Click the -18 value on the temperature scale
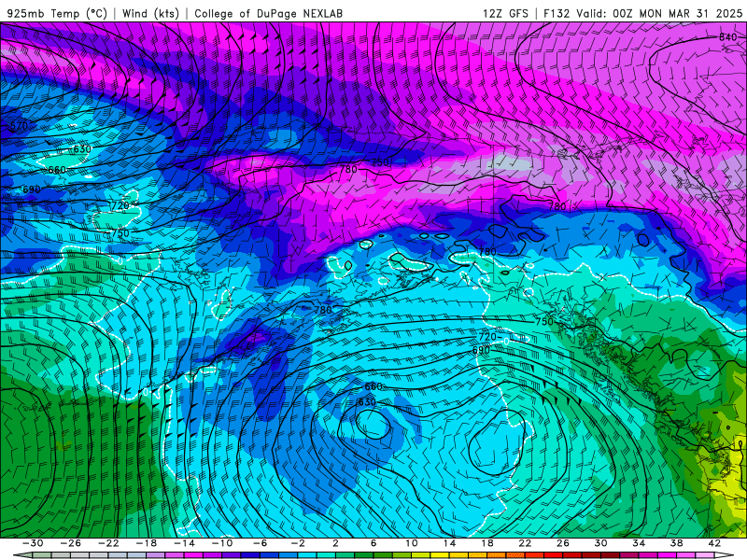 tap(147, 543)
